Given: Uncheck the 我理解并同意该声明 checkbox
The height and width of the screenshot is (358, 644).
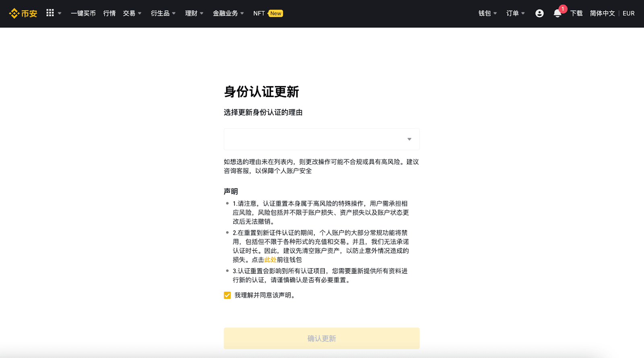Looking at the screenshot, I should (227, 295).
